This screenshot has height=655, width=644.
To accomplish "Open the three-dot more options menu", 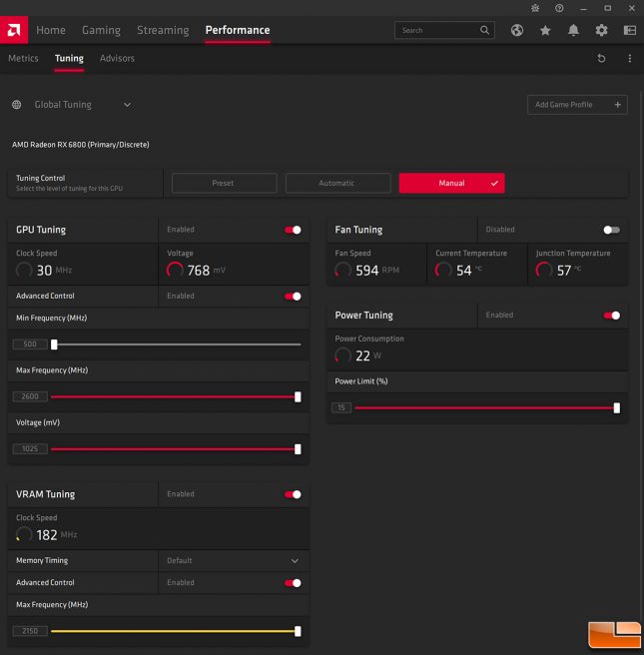I will (630, 59).
